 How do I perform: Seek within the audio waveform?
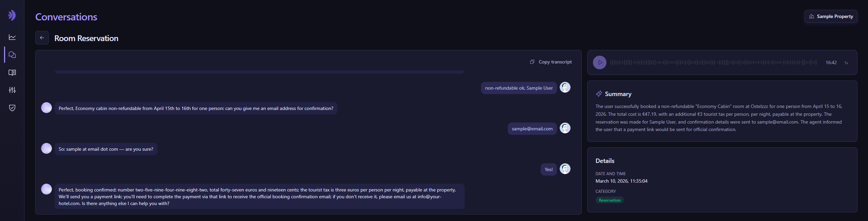(713, 62)
